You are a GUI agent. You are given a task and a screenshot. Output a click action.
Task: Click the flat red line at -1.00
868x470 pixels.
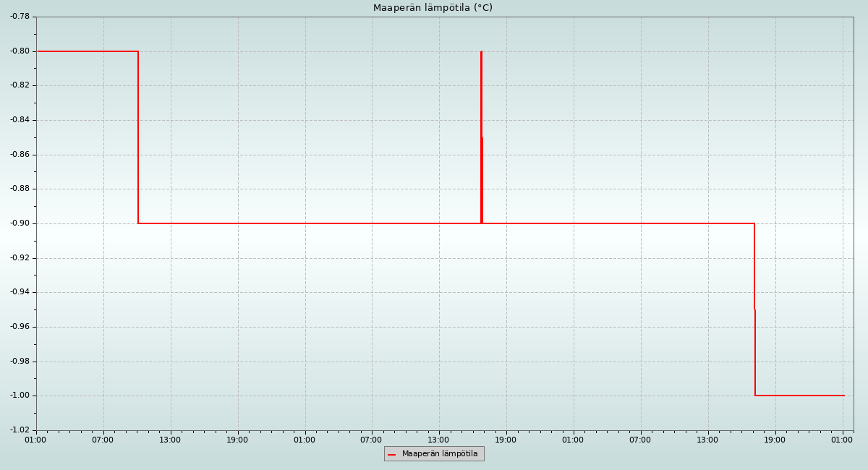799,396
